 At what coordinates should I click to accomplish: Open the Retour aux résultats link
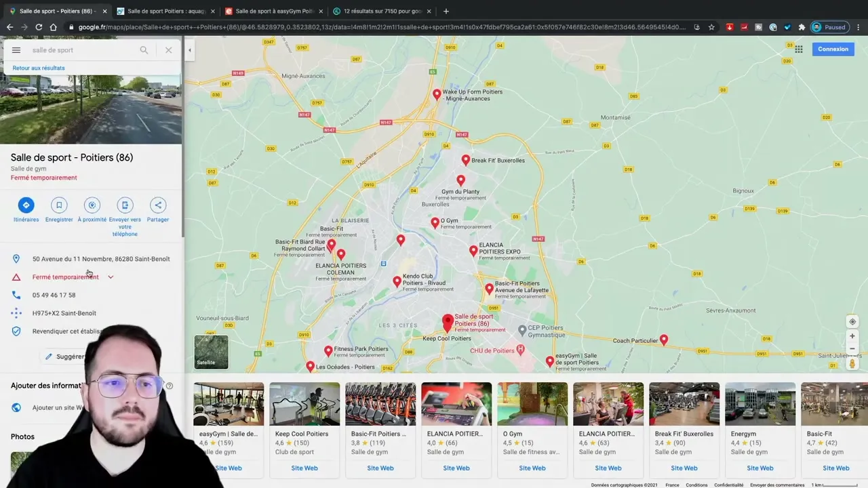point(38,68)
